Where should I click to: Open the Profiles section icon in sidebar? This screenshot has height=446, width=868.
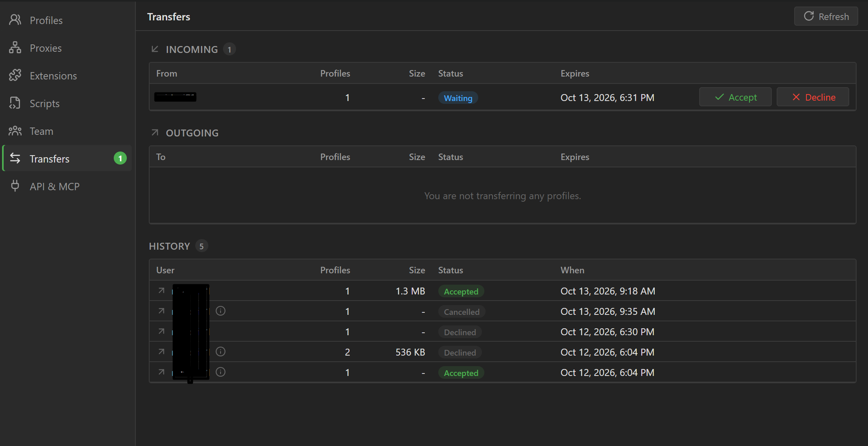click(x=15, y=20)
